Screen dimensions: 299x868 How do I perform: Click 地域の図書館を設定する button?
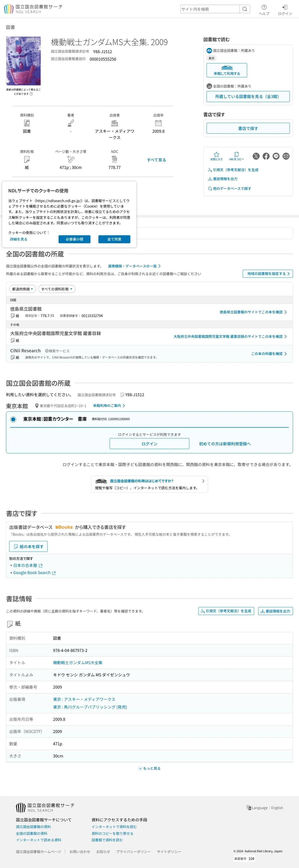coord(268,274)
